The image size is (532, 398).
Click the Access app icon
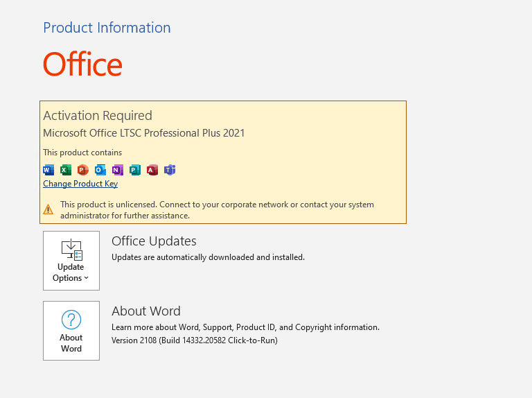[x=152, y=170]
